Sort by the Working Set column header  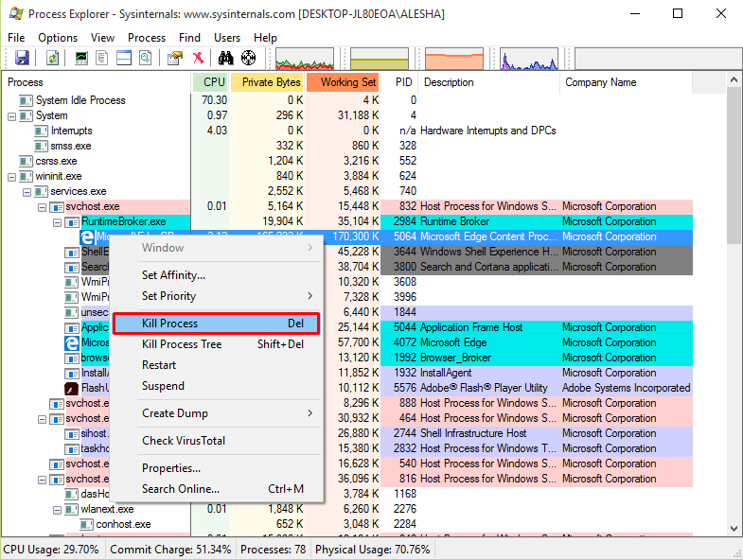coord(343,82)
